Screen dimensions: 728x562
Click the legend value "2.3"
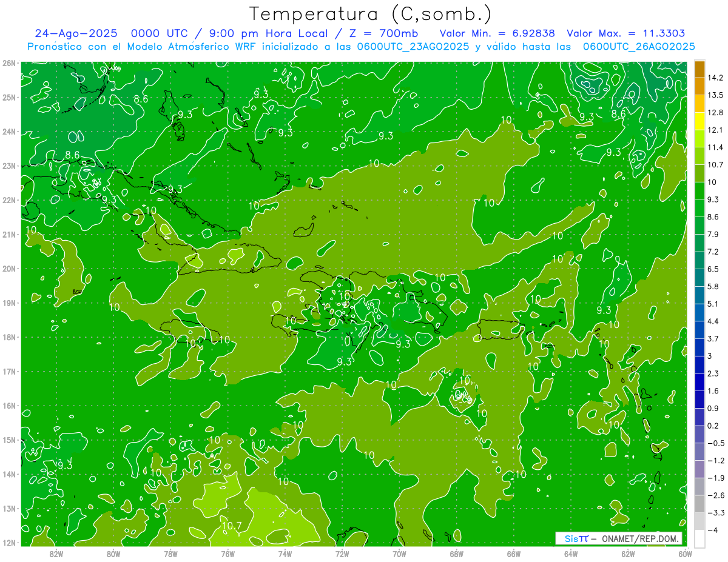[x=713, y=373]
